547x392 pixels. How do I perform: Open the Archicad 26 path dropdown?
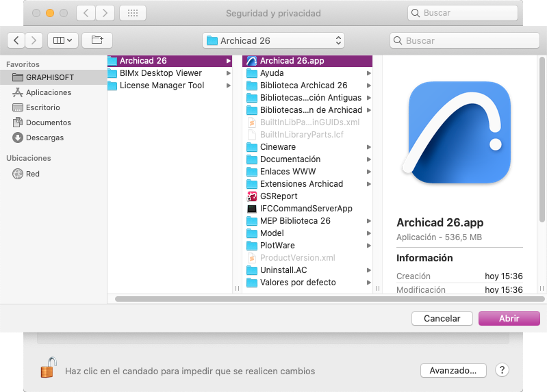(x=274, y=40)
